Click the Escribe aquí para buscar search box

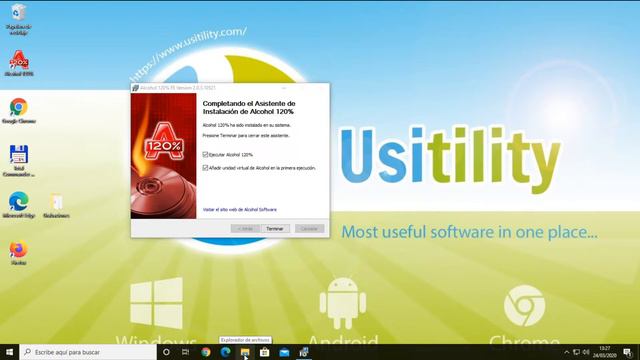(88, 352)
